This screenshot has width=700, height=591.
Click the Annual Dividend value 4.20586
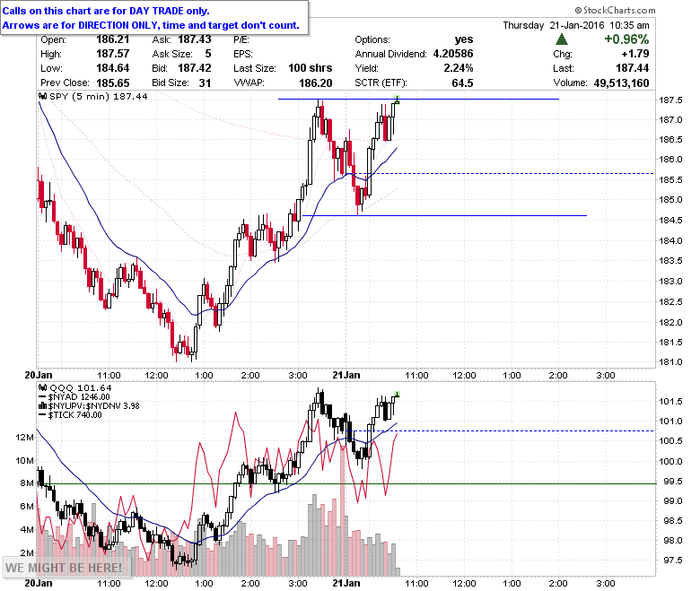[x=453, y=54]
